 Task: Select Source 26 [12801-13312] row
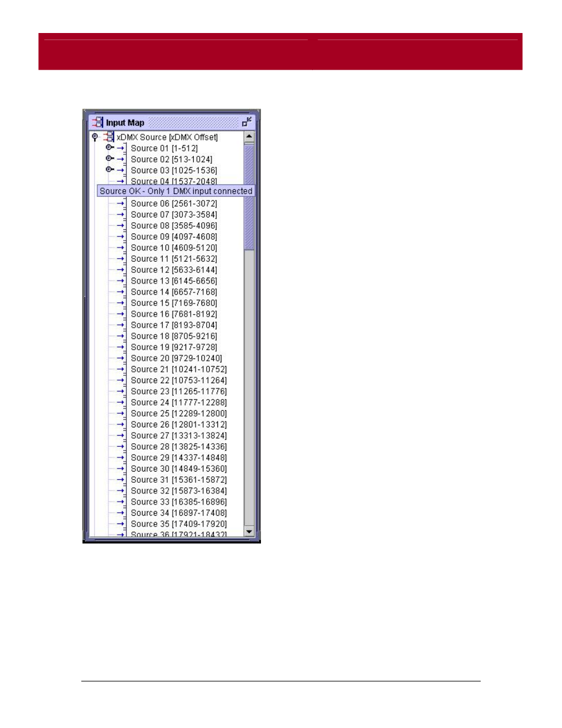178,425
